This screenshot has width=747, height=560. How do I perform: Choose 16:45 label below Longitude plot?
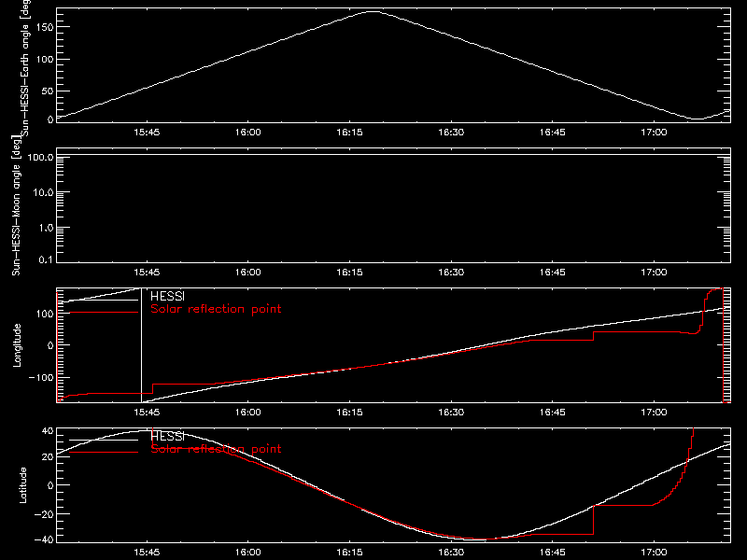pos(552,413)
